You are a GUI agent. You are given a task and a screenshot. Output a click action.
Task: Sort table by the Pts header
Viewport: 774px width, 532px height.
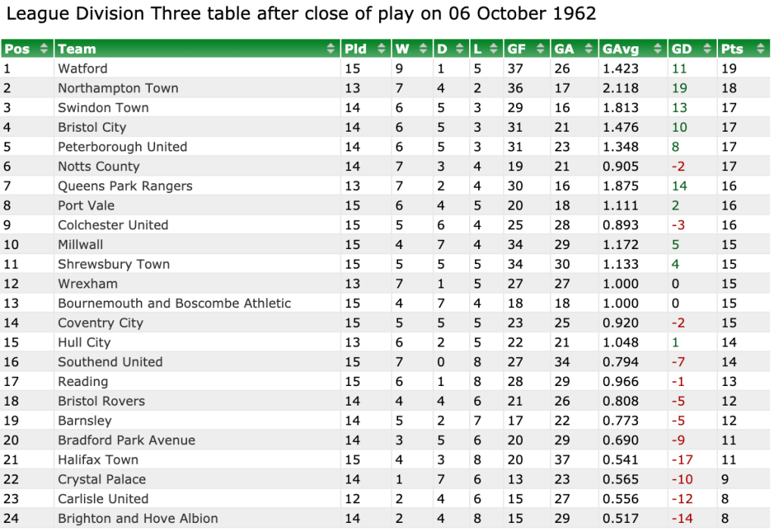click(x=732, y=49)
